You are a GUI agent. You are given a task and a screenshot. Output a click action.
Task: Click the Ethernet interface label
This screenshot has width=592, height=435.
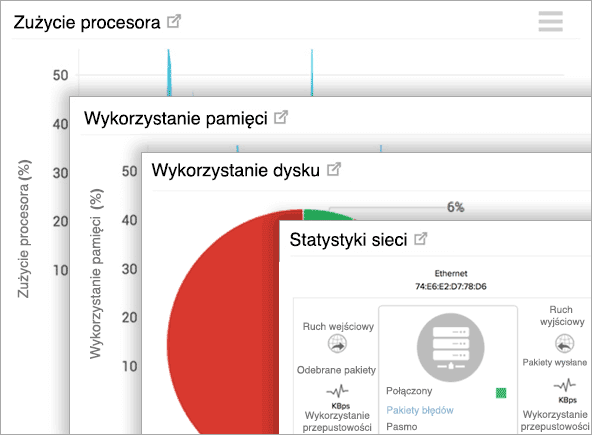tap(451, 273)
